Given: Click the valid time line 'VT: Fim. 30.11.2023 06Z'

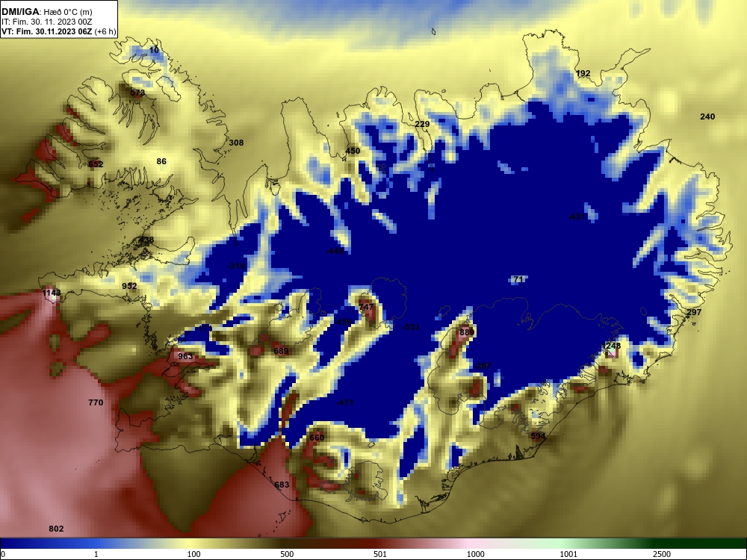Looking at the screenshot, I should click(47, 31).
